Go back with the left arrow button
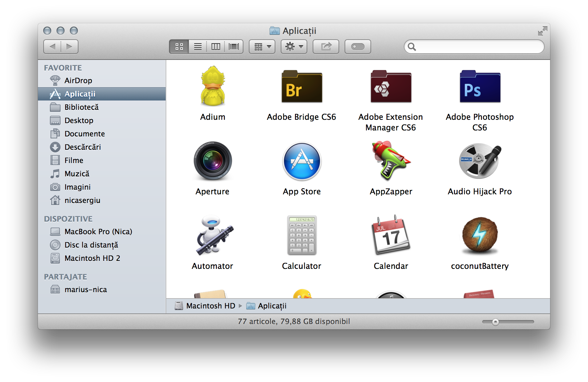The width and height of the screenshot is (588, 382). click(52, 47)
